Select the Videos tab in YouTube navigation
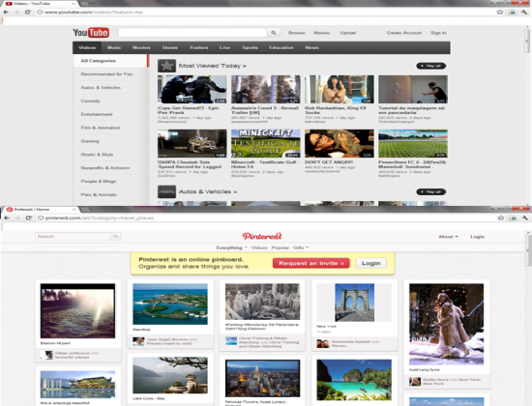This screenshot has width=532, height=406. (x=87, y=47)
